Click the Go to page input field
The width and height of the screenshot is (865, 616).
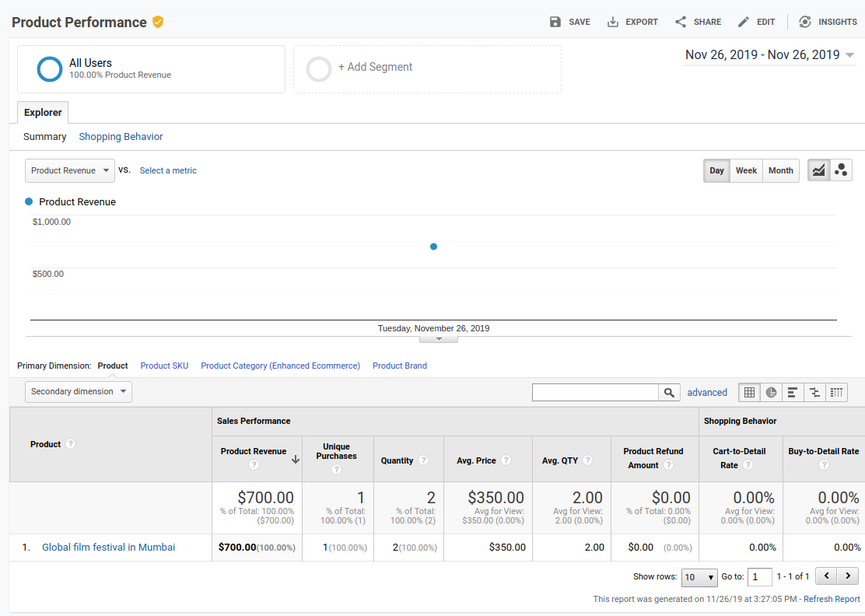pos(760,577)
